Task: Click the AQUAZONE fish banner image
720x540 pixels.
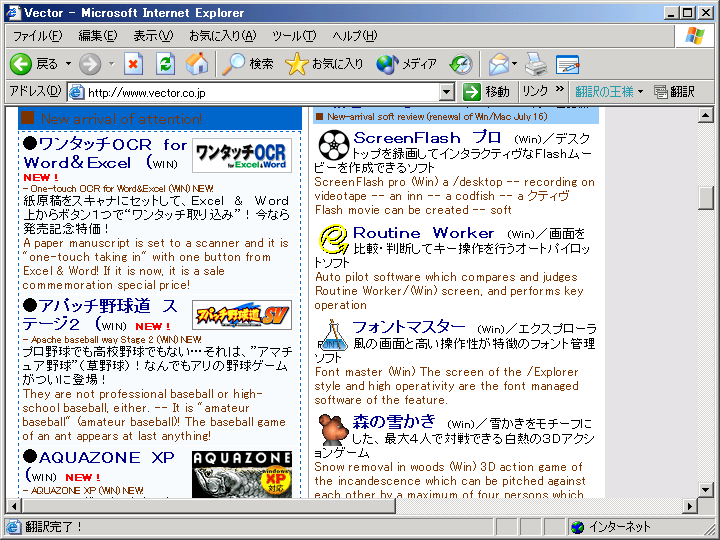Action: tap(242, 474)
